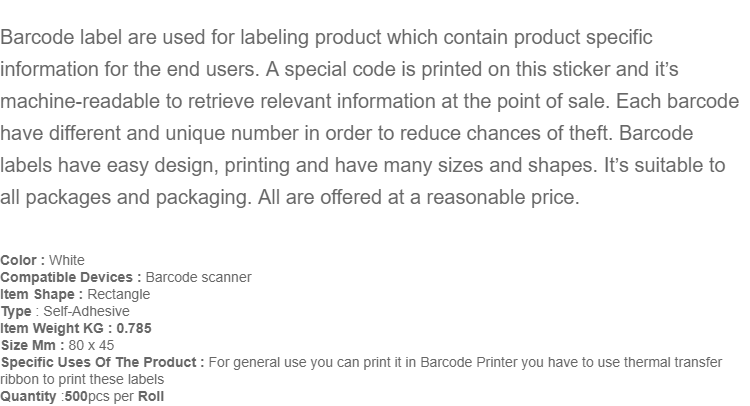Click 'machine-readable' in the description paragraph
The image size is (750, 406).
tap(80, 101)
